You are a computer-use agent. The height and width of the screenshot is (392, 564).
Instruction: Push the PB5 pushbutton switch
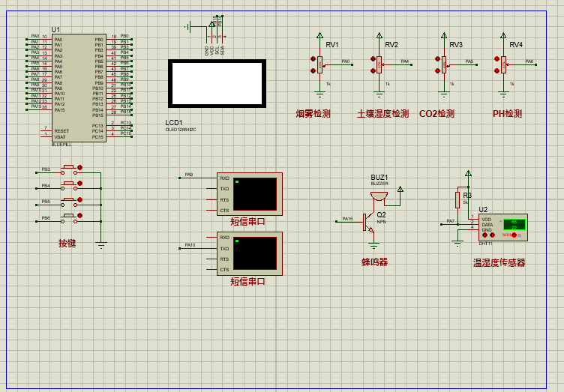coord(69,202)
